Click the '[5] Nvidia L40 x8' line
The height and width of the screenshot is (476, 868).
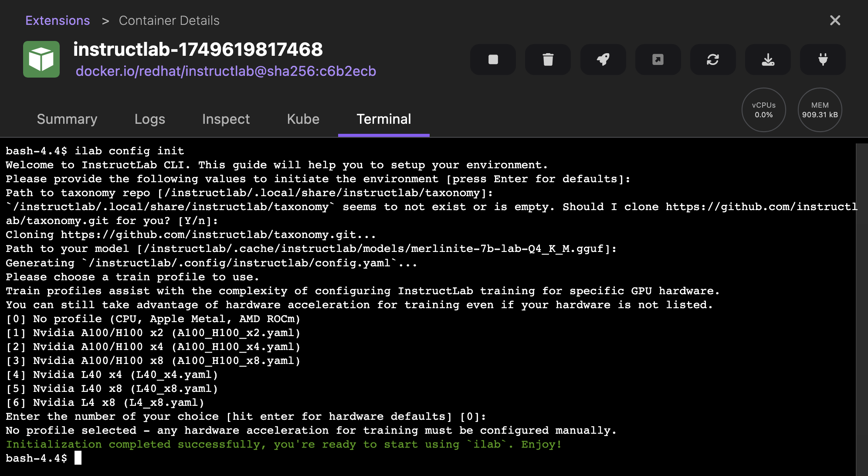click(x=112, y=388)
